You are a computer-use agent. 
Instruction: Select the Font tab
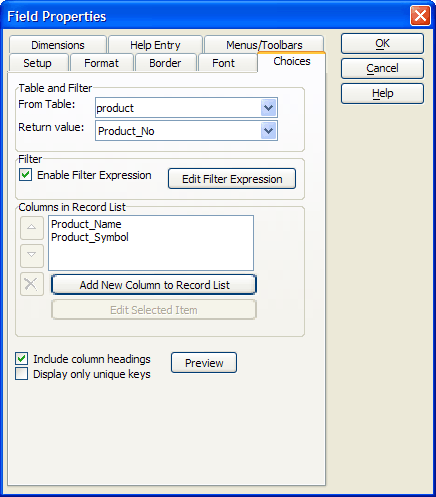(224, 63)
